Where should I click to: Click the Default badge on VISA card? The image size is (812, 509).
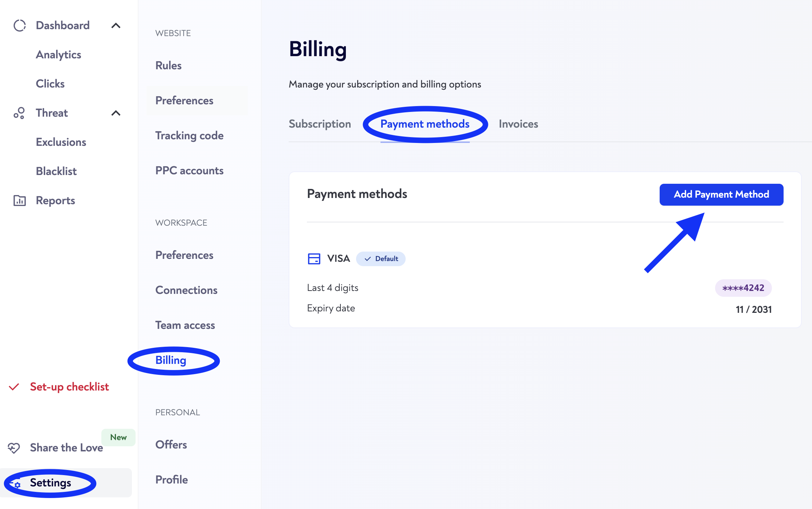coord(381,259)
